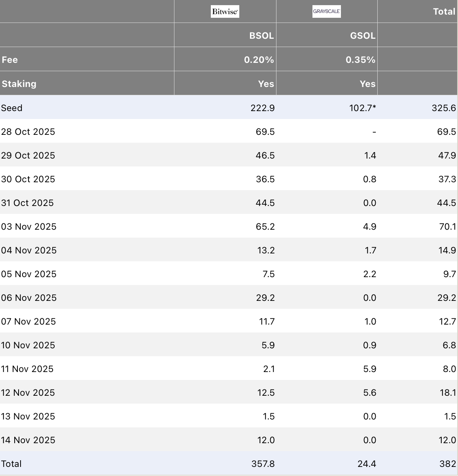Click the Total row label
Viewport: 458px width, 476px height.
click(11, 464)
